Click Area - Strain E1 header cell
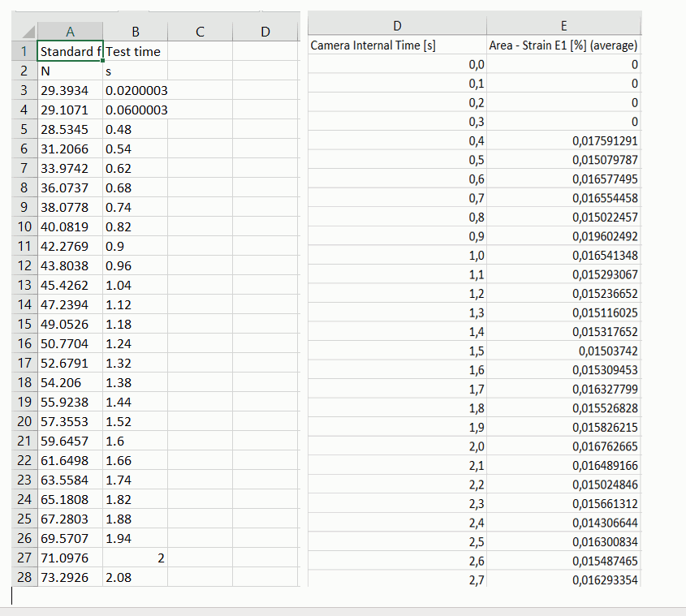 point(563,45)
